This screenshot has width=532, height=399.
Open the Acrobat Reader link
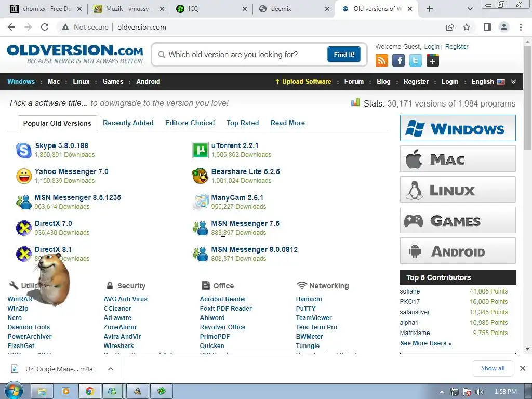pos(223,299)
